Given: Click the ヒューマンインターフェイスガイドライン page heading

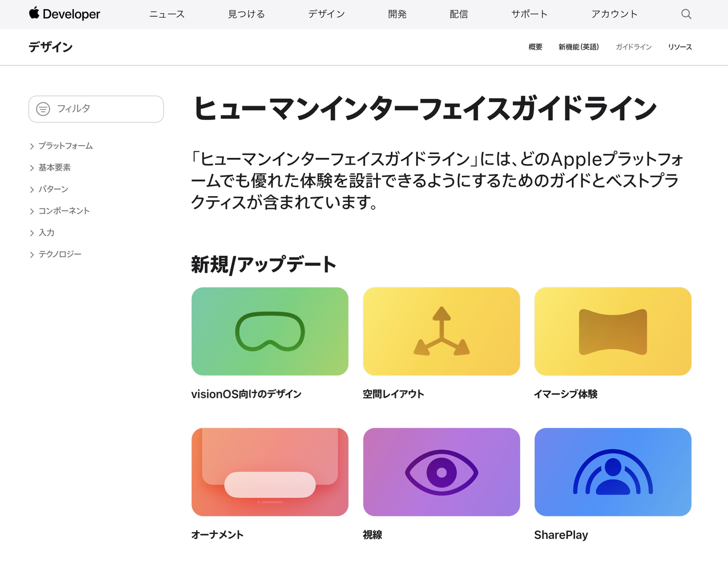Looking at the screenshot, I should tap(425, 109).
